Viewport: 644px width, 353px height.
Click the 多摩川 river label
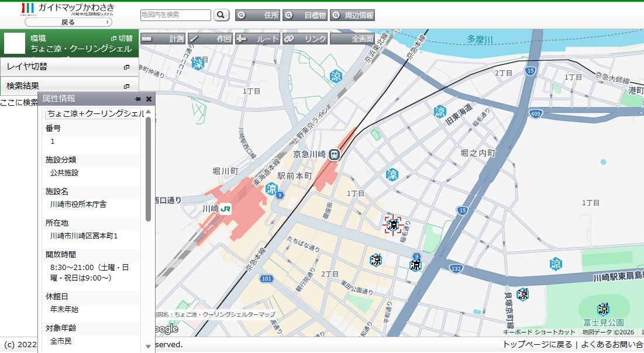click(x=480, y=39)
